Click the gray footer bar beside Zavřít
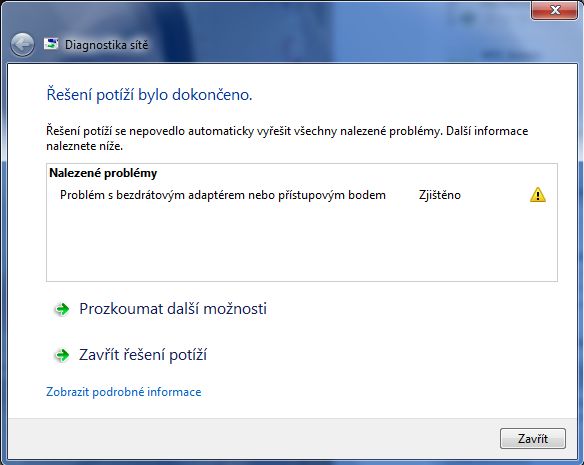This screenshot has height=465, width=584. pos(253,439)
